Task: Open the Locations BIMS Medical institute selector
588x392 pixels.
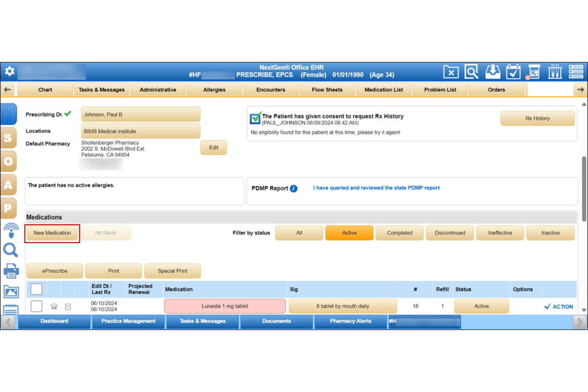Action: 141,131
